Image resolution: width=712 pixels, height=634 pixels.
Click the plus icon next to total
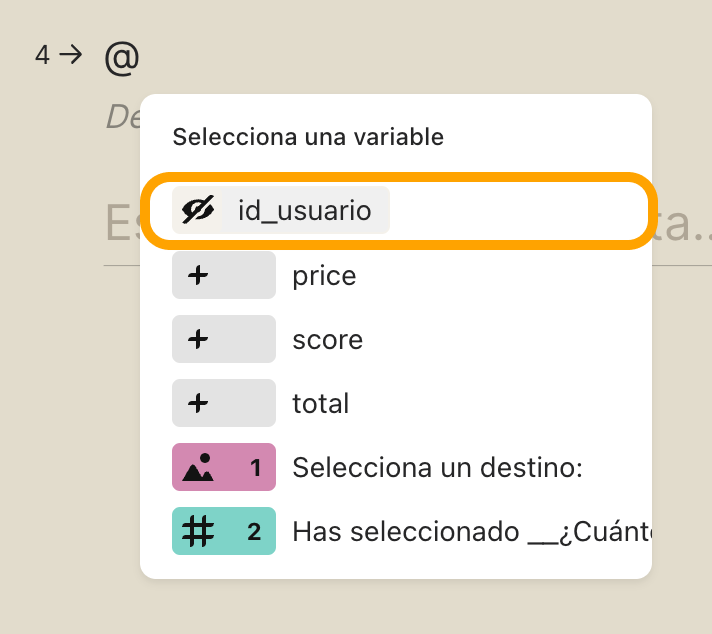(198, 403)
